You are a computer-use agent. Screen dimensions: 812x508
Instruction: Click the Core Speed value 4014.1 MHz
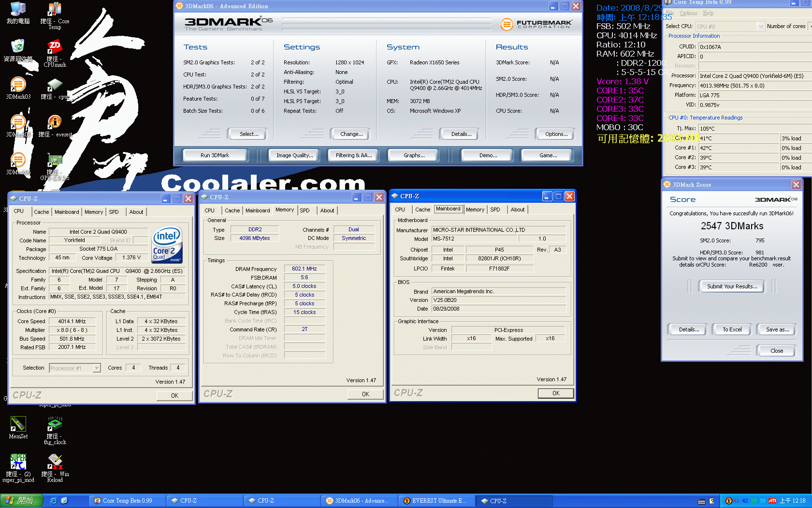72,321
